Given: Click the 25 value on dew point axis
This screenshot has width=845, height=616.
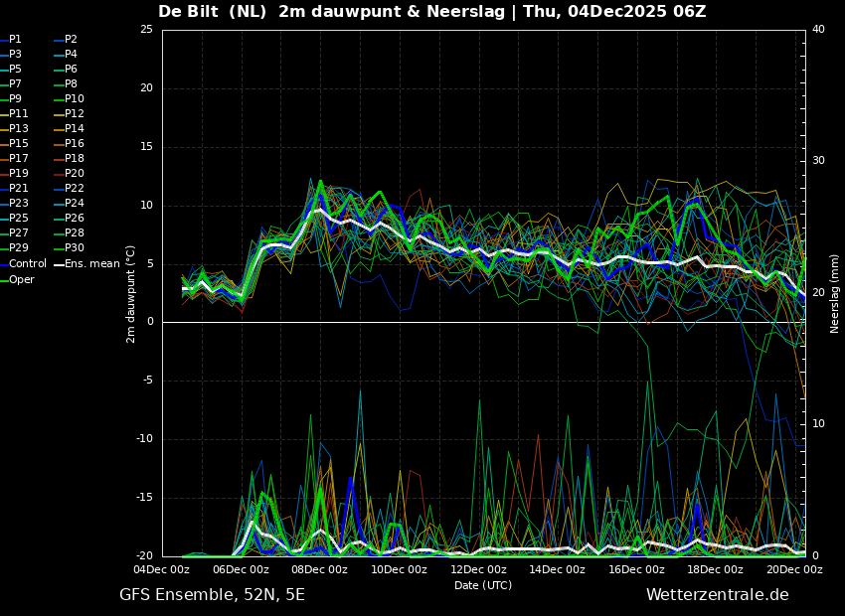Looking at the screenshot, I should (146, 29).
